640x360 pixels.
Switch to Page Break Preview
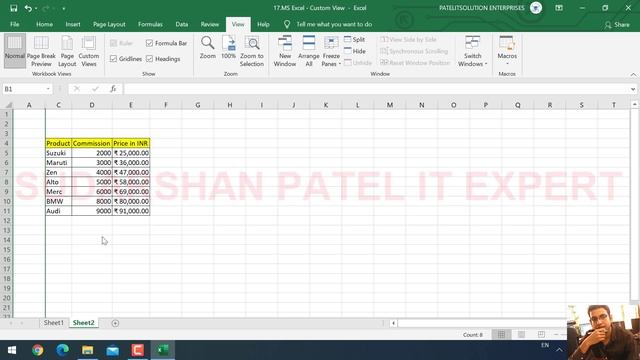(x=41, y=51)
